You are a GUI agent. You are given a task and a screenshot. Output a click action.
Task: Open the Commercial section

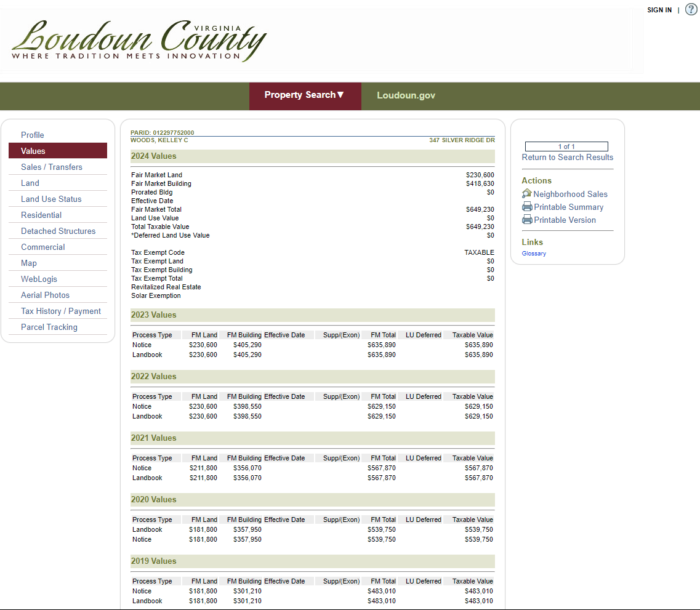43,247
